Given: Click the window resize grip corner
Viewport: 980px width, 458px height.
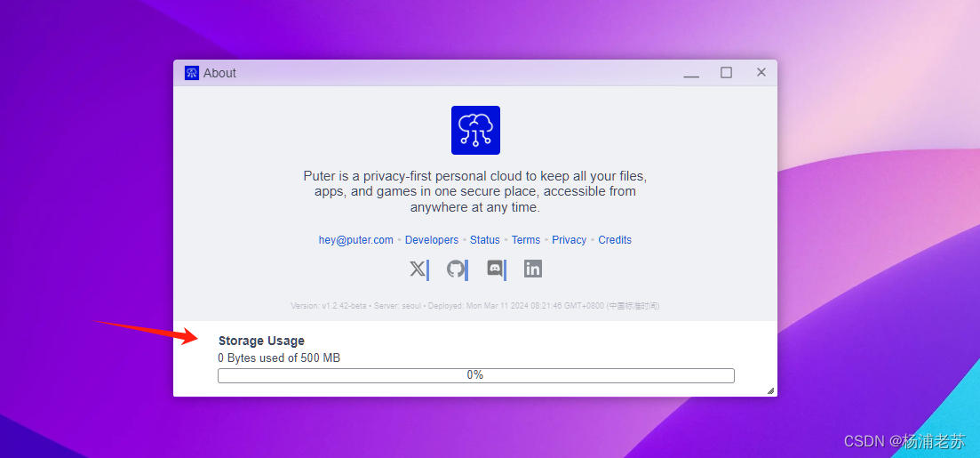Looking at the screenshot, I should (770, 390).
